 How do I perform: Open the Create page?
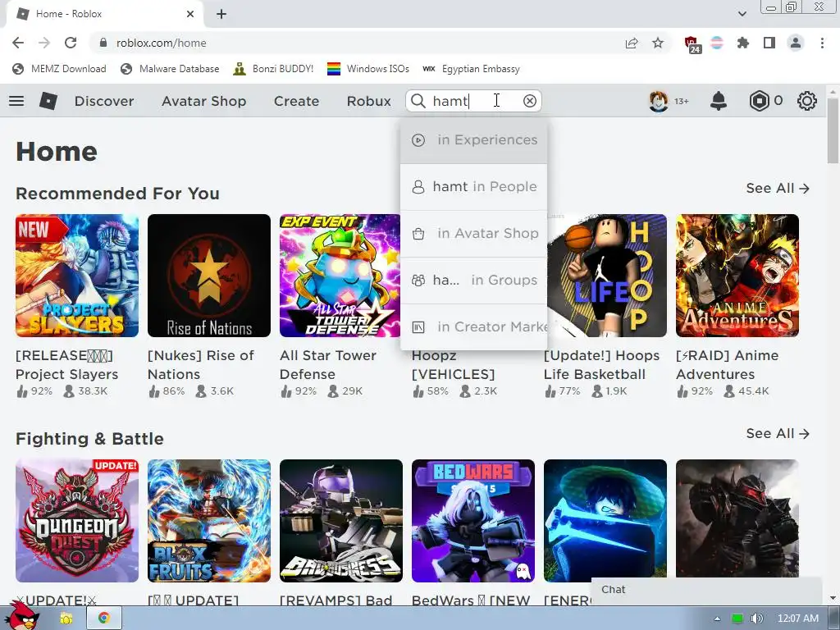pyautogui.click(x=296, y=101)
